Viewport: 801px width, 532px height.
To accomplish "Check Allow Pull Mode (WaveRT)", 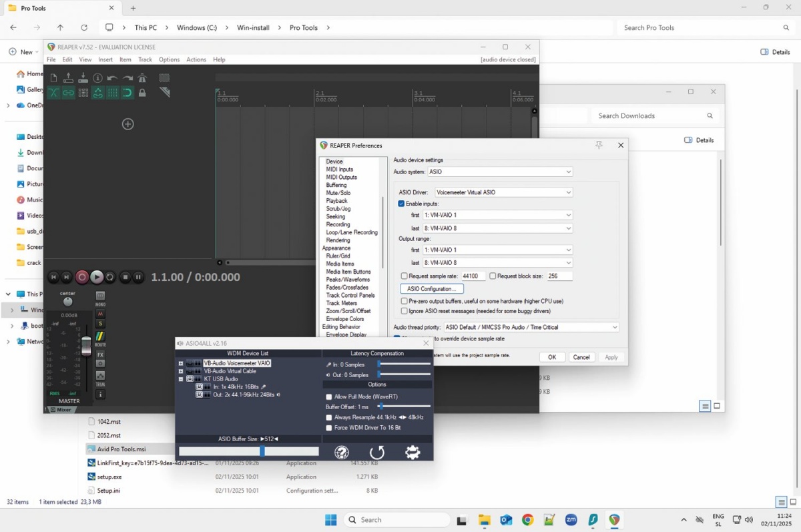I will coord(329,396).
